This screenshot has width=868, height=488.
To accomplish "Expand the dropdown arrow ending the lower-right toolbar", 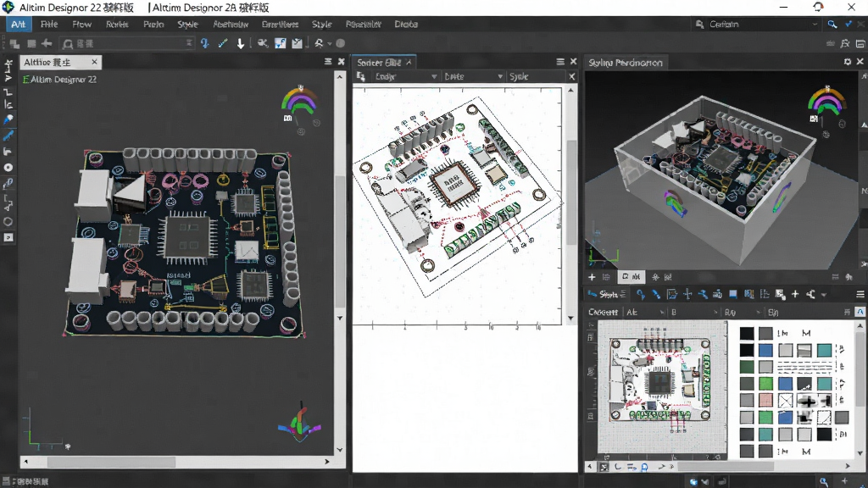I will click(824, 294).
